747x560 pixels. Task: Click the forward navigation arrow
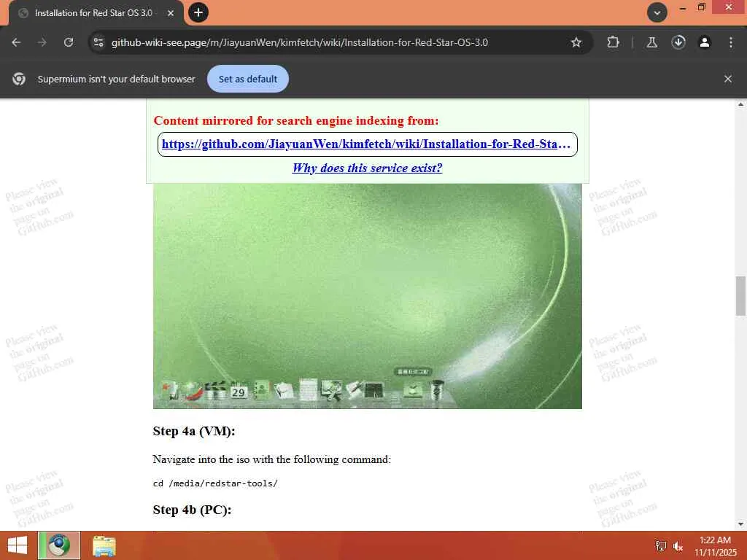coord(42,42)
